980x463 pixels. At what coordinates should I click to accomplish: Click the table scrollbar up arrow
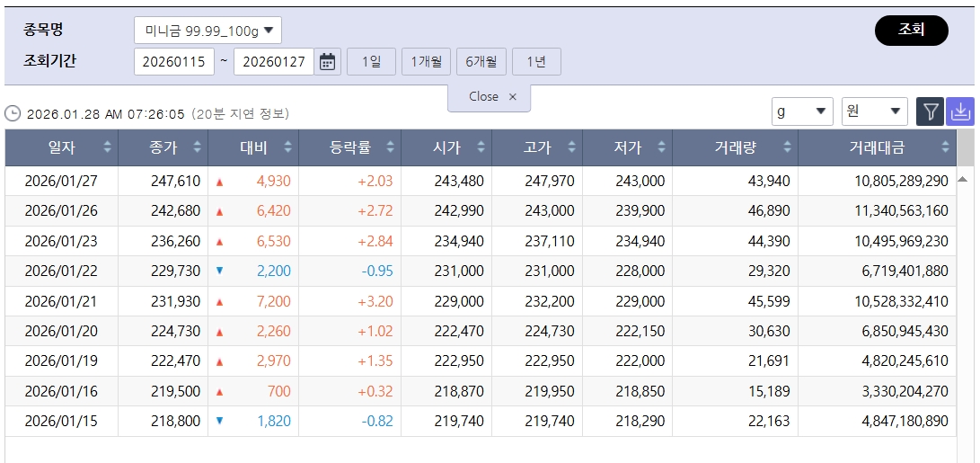coord(965,179)
